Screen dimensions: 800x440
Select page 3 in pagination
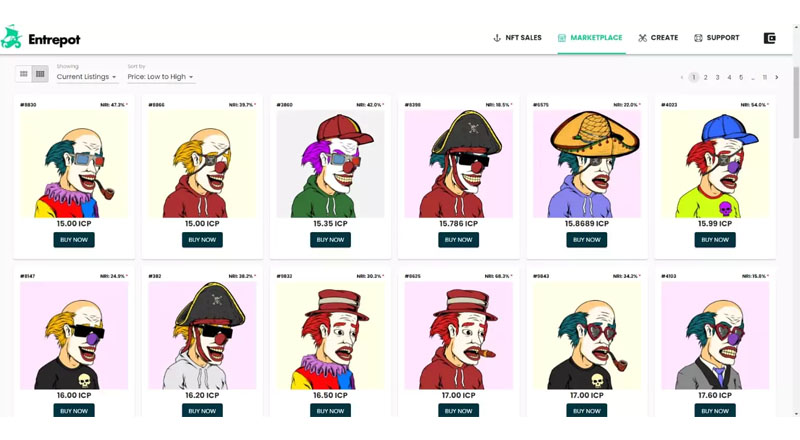(x=717, y=77)
